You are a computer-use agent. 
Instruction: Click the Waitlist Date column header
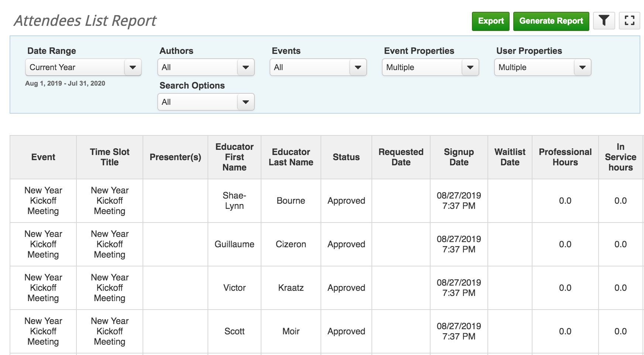(510, 157)
